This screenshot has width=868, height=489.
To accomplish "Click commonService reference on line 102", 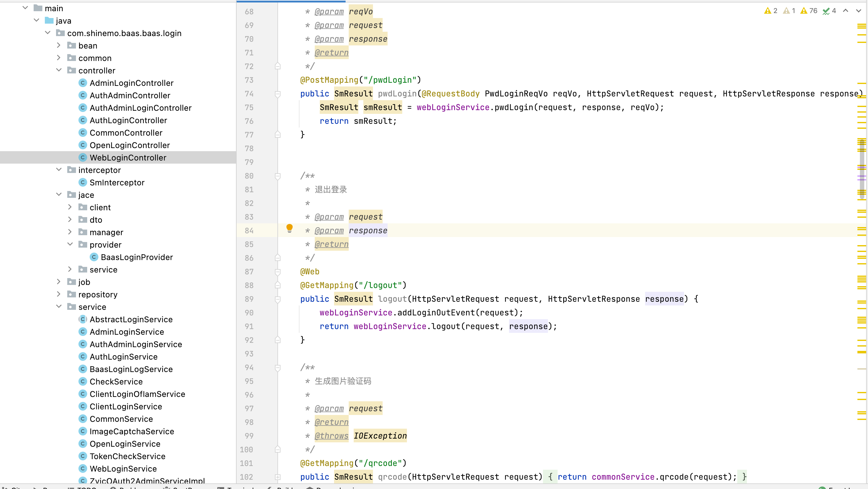I will tap(623, 477).
